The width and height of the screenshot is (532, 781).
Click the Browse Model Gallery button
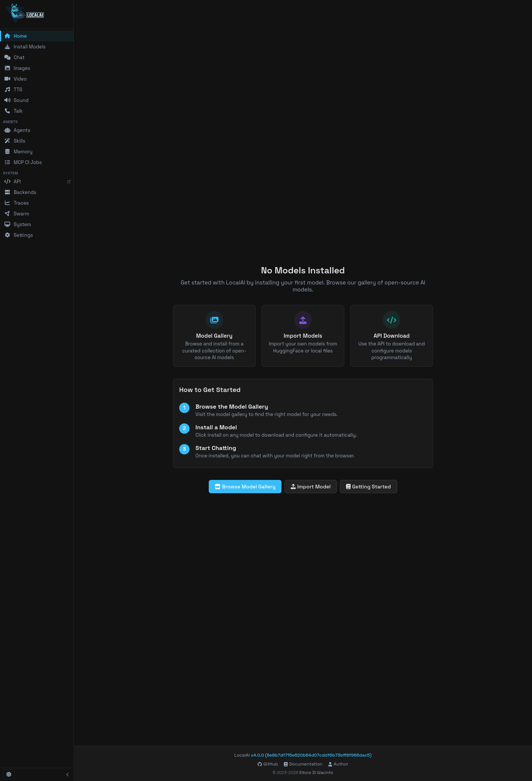(x=245, y=487)
